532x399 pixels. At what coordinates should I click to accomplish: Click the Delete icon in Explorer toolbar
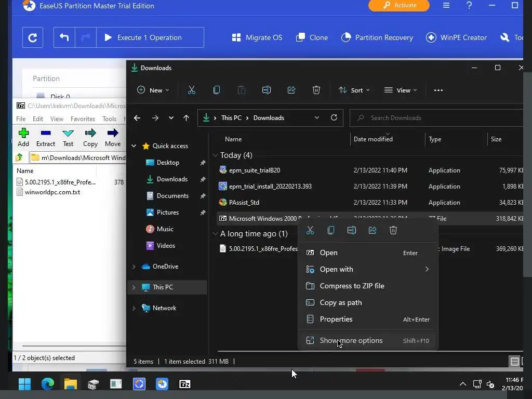pos(316,90)
